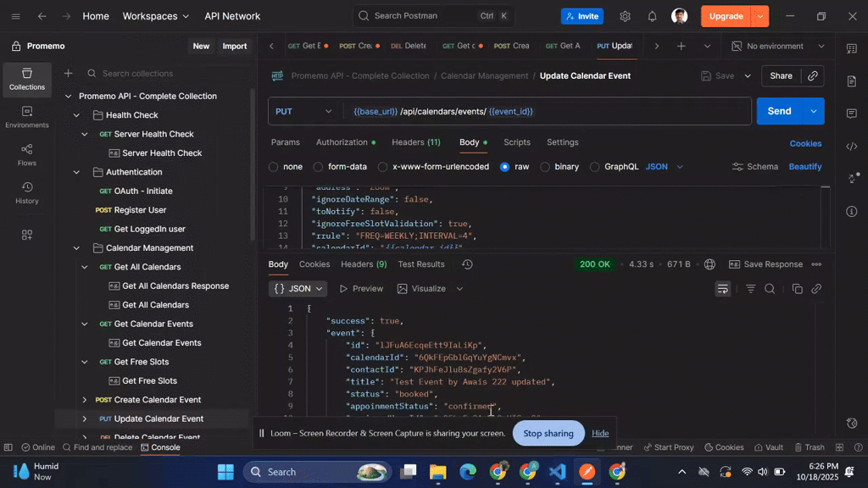Open the network globe icon
The image size is (868, 488).
click(709, 264)
